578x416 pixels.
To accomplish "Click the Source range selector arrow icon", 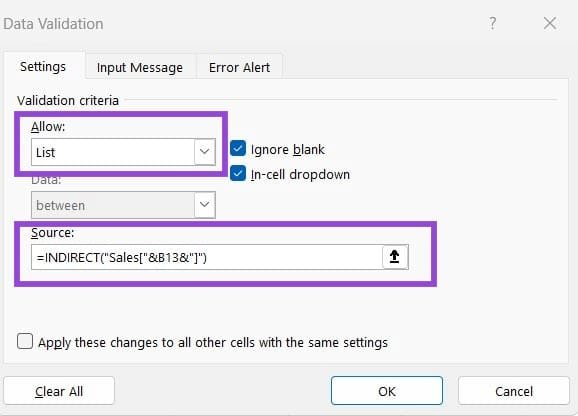I will (395, 256).
